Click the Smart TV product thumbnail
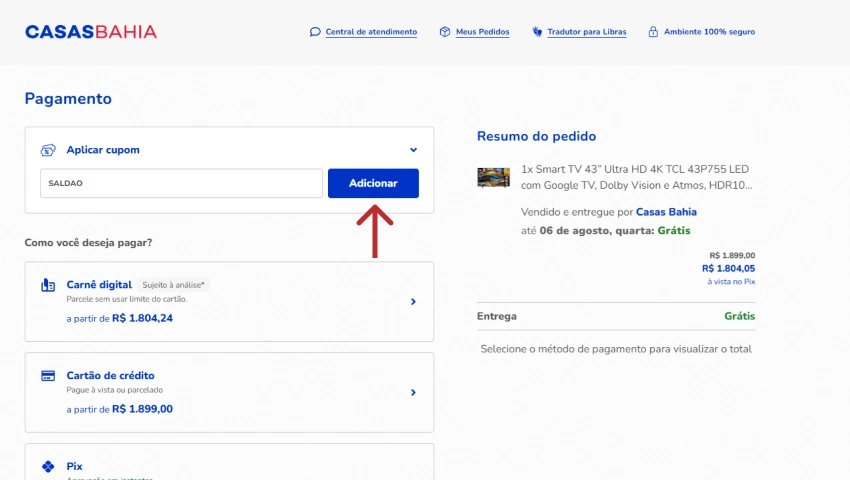Image resolution: width=850 pixels, height=480 pixels. (x=493, y=177)
